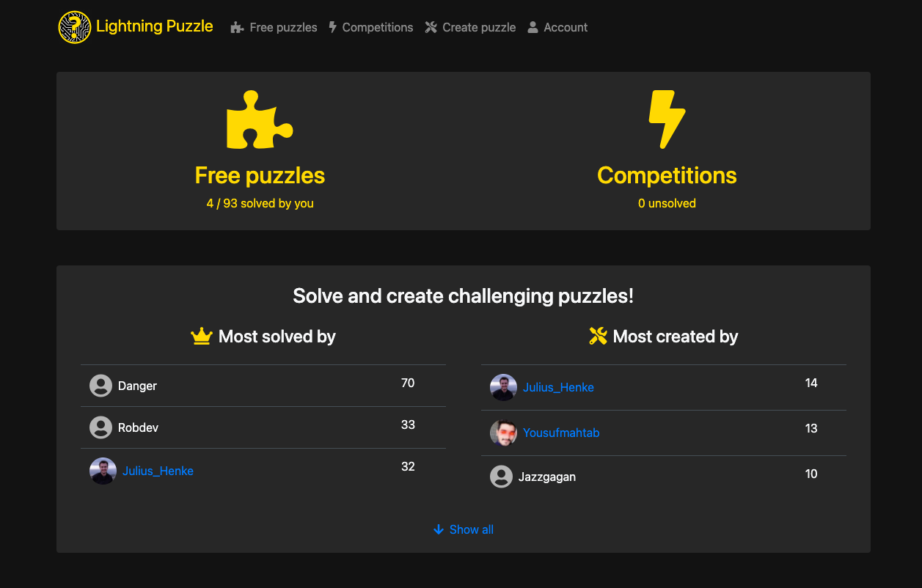Click the Show all link

tap(471, 529)
